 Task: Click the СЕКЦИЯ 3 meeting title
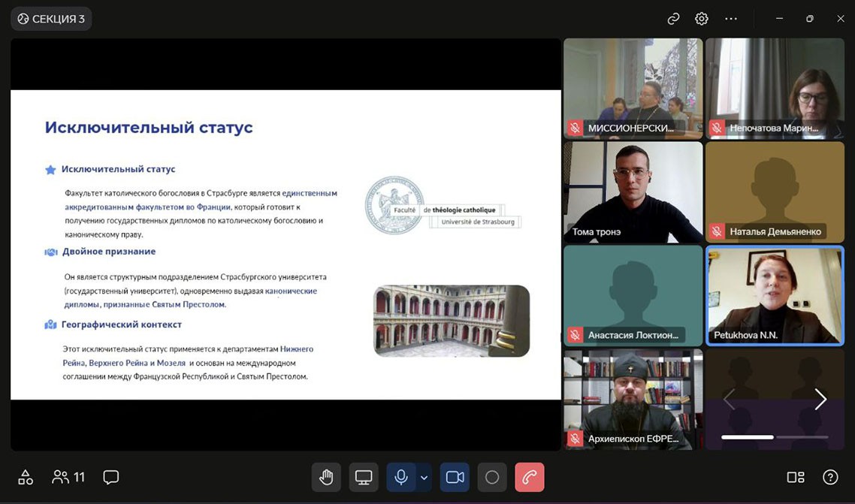coord(51,19)
